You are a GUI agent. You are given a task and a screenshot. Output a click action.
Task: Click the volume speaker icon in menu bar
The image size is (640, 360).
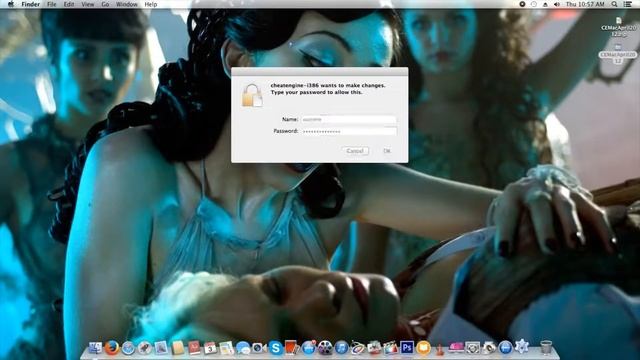pos(557,4)
